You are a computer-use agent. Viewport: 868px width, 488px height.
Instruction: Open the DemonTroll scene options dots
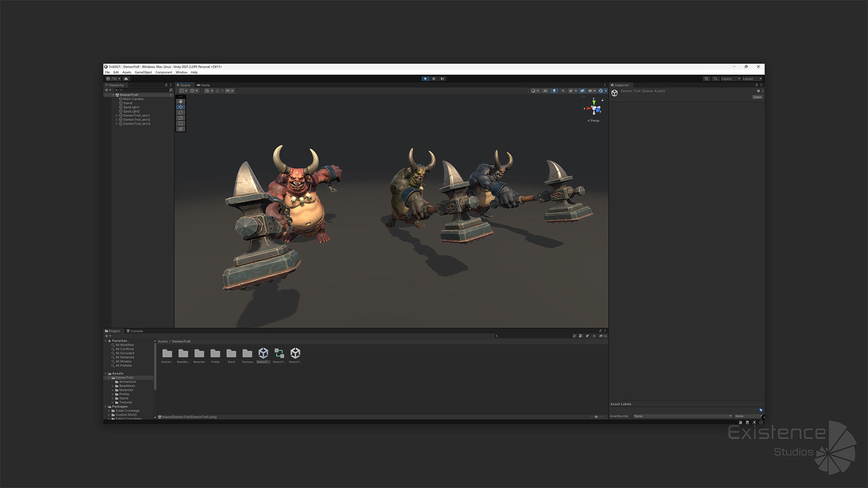[170, 95]
